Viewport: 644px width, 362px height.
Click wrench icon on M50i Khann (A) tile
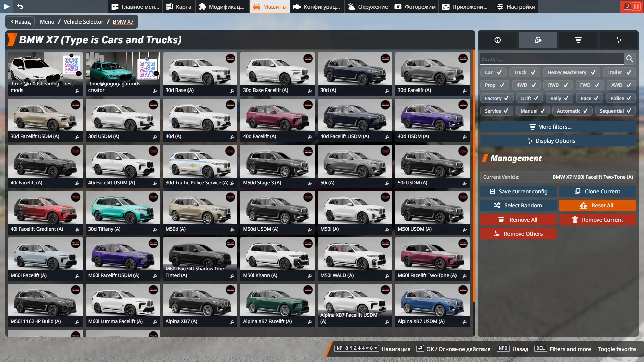pos(310,276)
